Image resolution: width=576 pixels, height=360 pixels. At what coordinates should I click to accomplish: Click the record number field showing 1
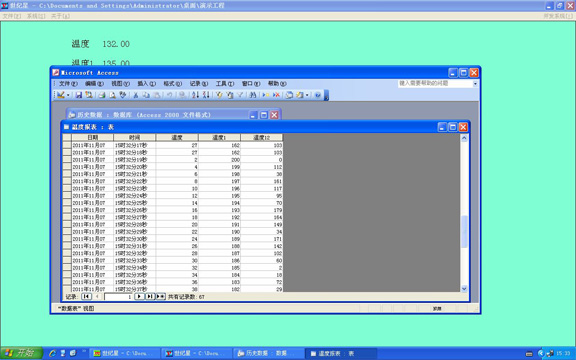(x=118, y=297)
